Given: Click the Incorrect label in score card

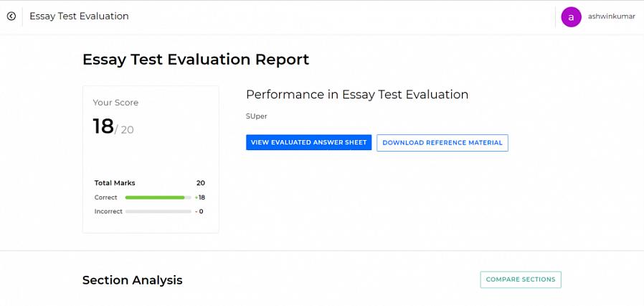Looking at the screenshot, I should coord(108,211).
